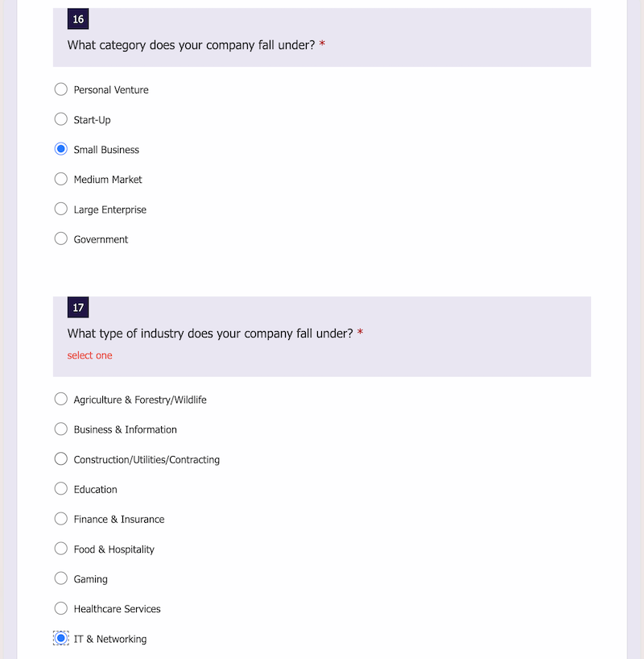Screen dimensions: 644x659
Task: Choose Start-Up as company category
Action: [61, 119]
